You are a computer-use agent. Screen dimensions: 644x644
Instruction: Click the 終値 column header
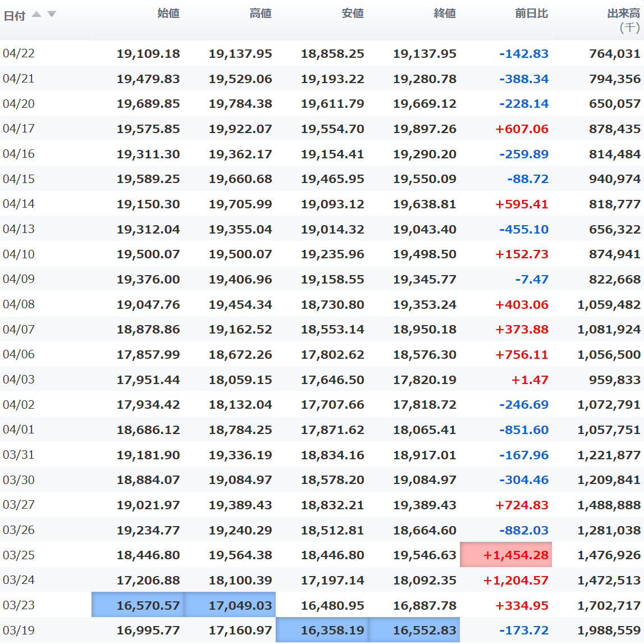[x=445, y=13]
